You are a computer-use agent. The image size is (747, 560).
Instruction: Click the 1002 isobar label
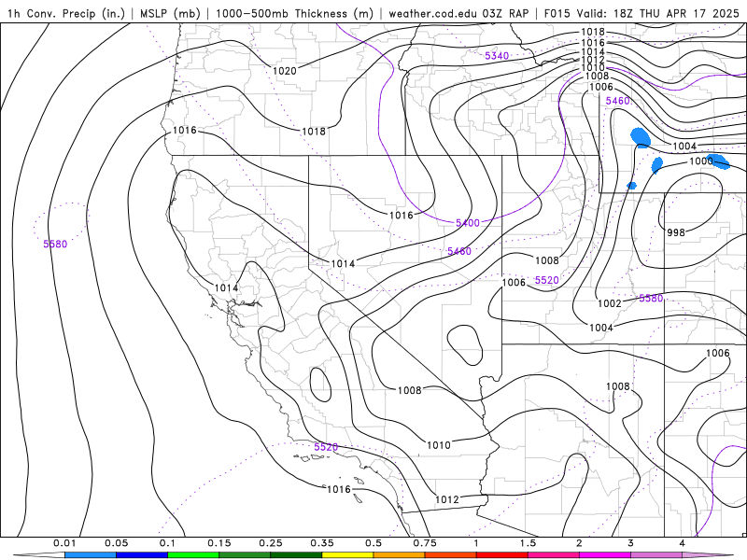click(610, 303)
